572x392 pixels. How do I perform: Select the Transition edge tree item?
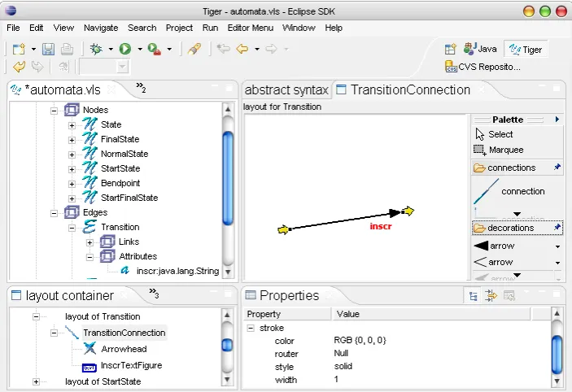tap(120, 227)
